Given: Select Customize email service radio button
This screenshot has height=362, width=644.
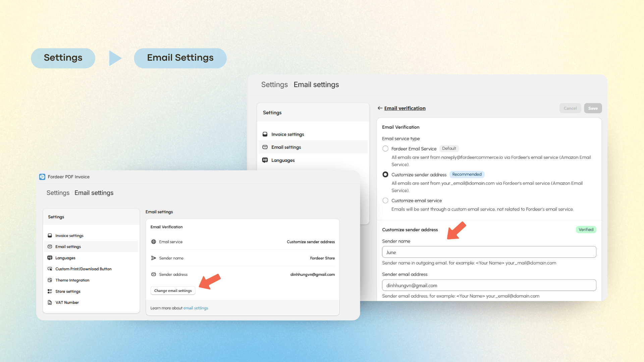Looking at the screenshot, I should (385, 201).
